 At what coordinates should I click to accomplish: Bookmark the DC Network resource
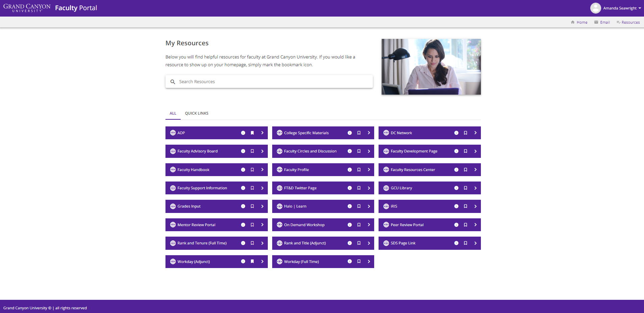pyautogui.click(x=465, y=133)
